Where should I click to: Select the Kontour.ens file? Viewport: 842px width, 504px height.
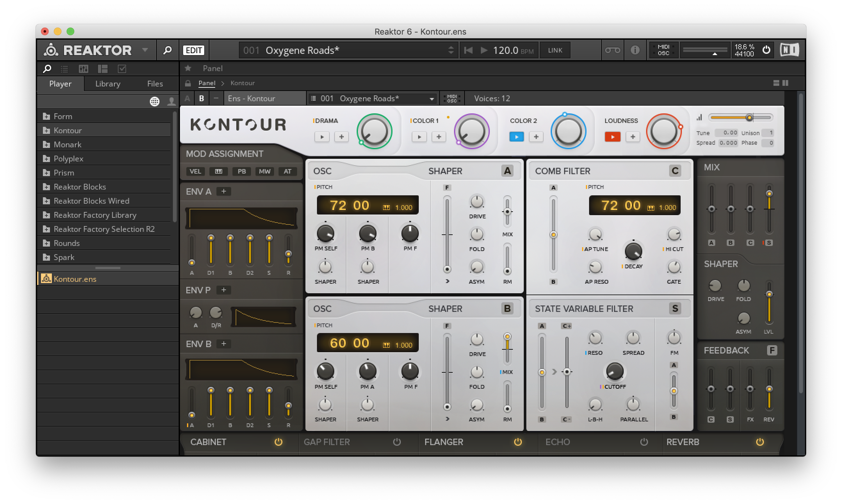[x=107, y=279]
